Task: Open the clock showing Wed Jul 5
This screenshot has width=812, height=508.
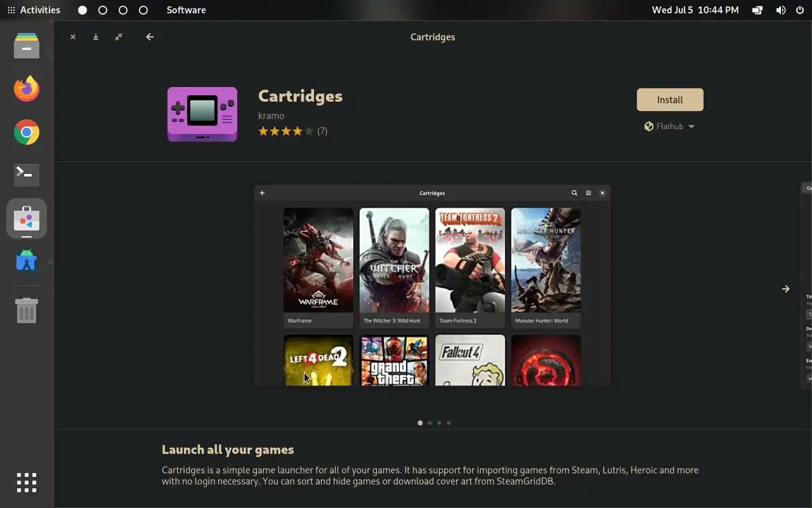Action: [695, 10]
